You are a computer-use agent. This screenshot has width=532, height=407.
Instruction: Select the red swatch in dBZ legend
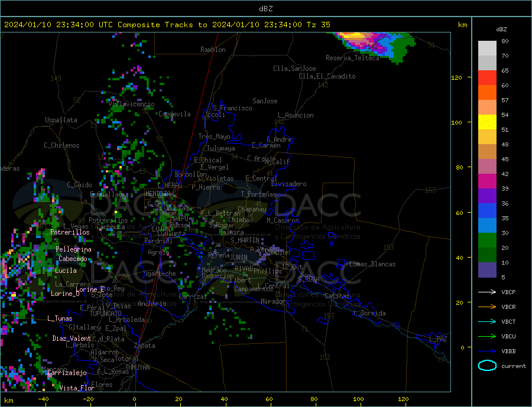pos(487,77)
